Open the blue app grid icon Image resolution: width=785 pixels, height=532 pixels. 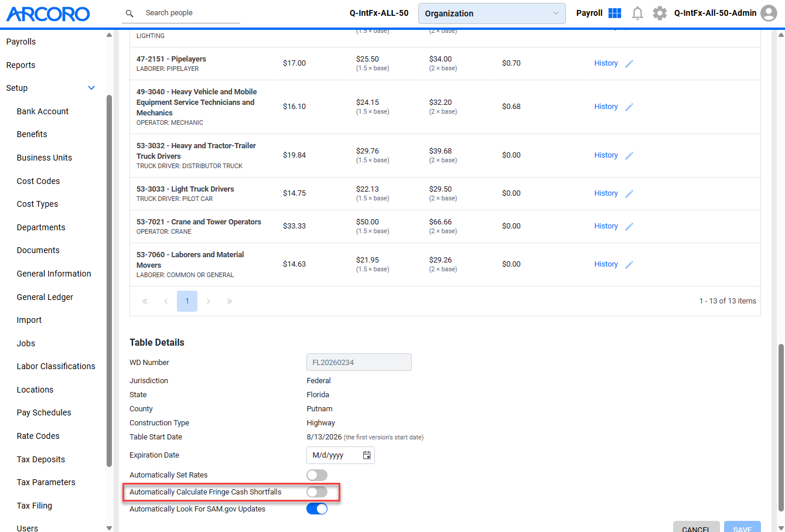(615, 13)
